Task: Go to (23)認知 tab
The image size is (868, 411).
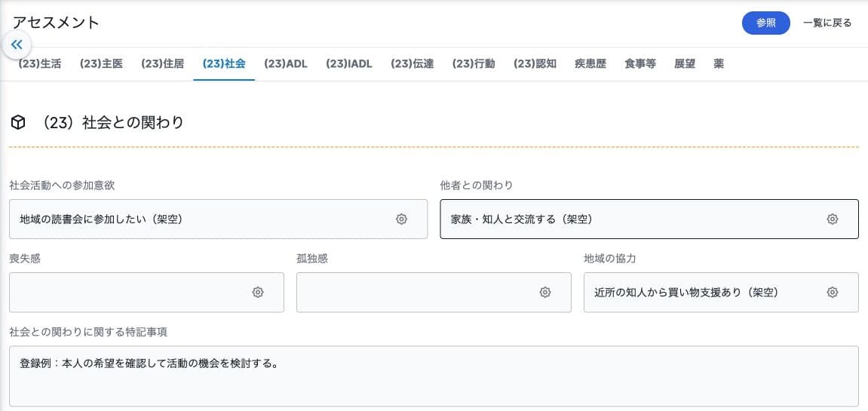Action: coord(535,63)
